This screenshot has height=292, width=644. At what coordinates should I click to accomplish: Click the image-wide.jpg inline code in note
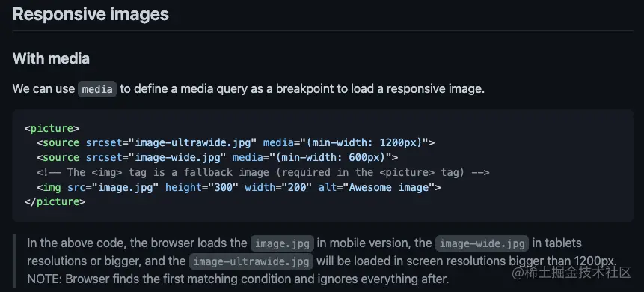482,243
